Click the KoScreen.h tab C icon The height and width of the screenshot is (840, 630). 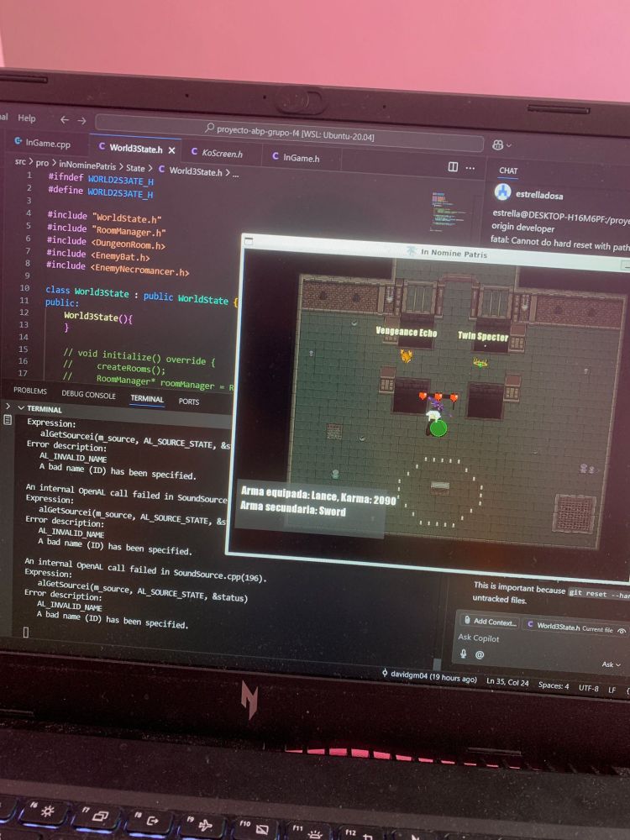tap(194, 151)
